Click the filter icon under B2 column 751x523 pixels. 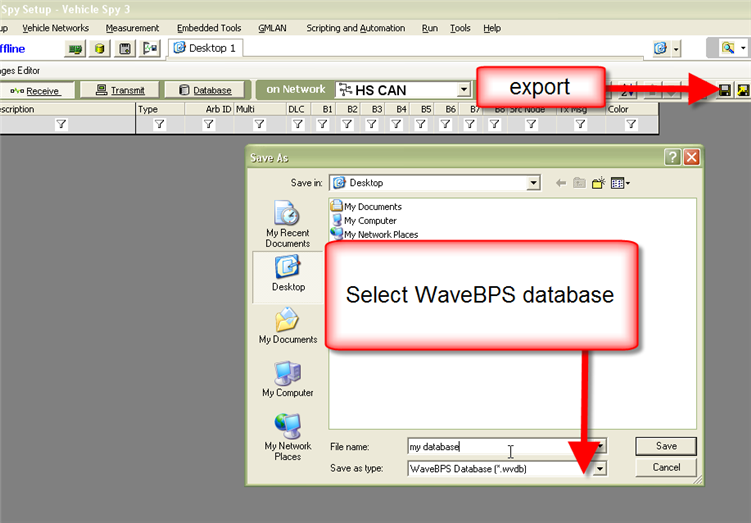tap(347, 125)
